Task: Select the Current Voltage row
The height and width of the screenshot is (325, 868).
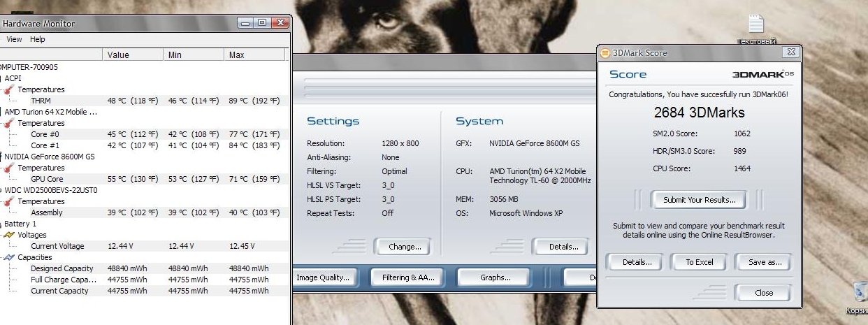Action: (x=144, y=246)
